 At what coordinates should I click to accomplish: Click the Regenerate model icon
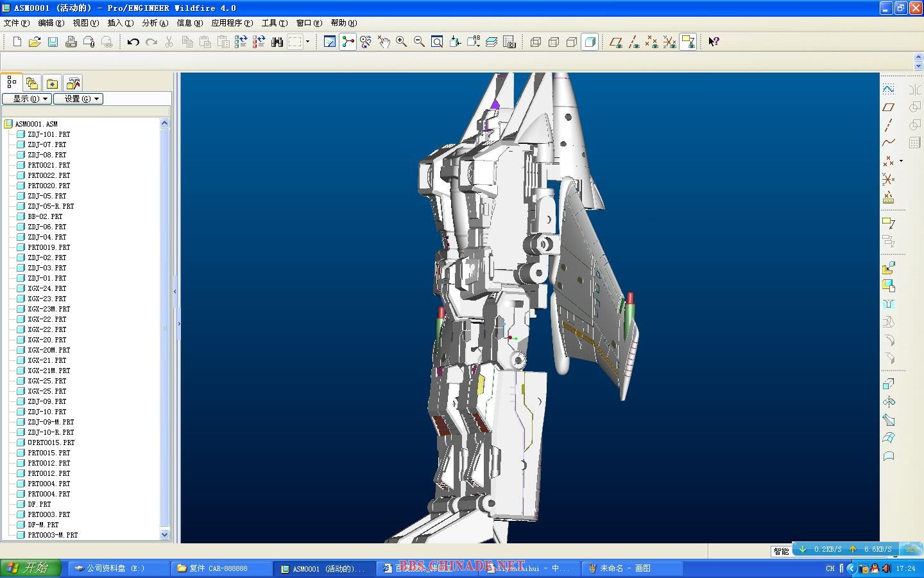point(241,42)
